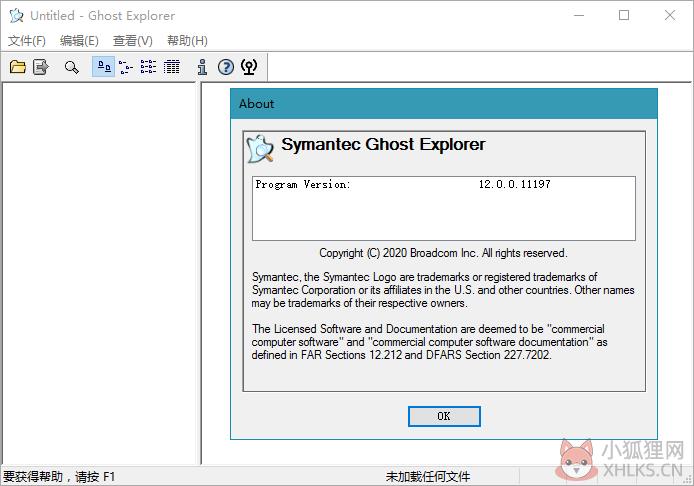Switch to small icons view

(126, 67)
